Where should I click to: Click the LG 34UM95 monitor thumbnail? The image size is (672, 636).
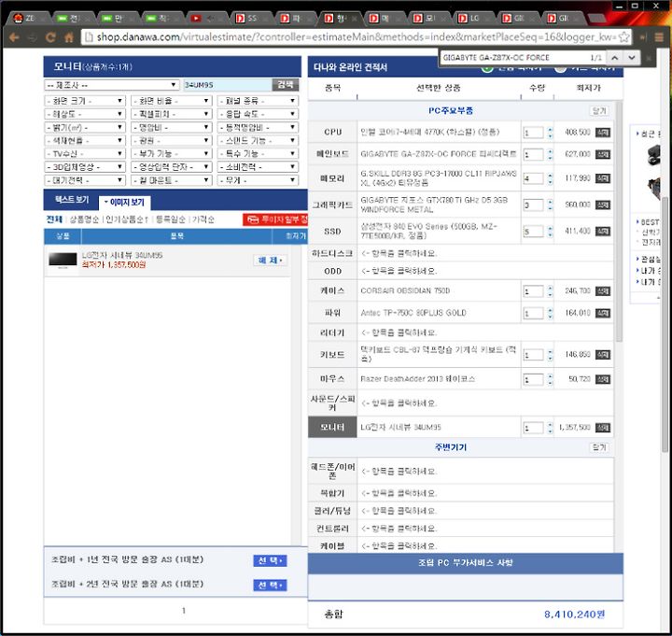63,260
